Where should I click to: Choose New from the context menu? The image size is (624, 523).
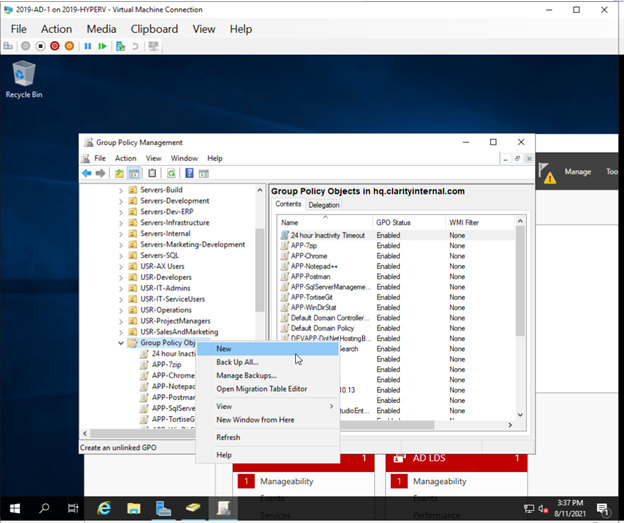(x=268, y=349)
